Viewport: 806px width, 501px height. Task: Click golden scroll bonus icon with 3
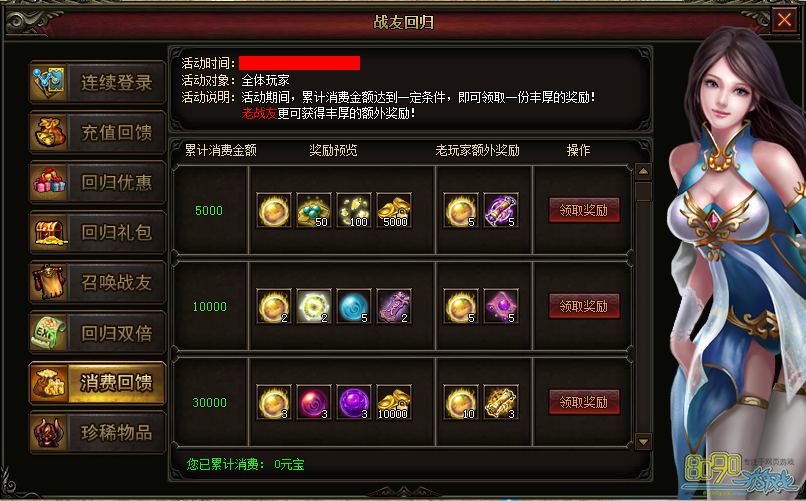(501, 402)
